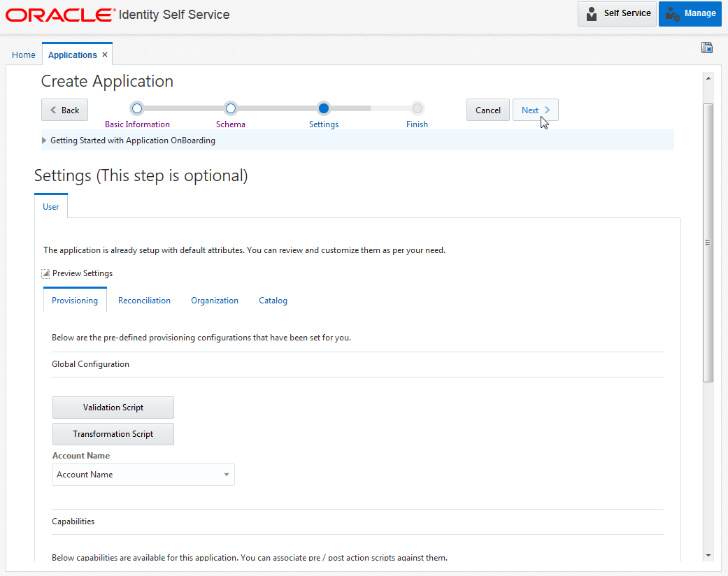Select the Basic Information step circle

[136, 108]
